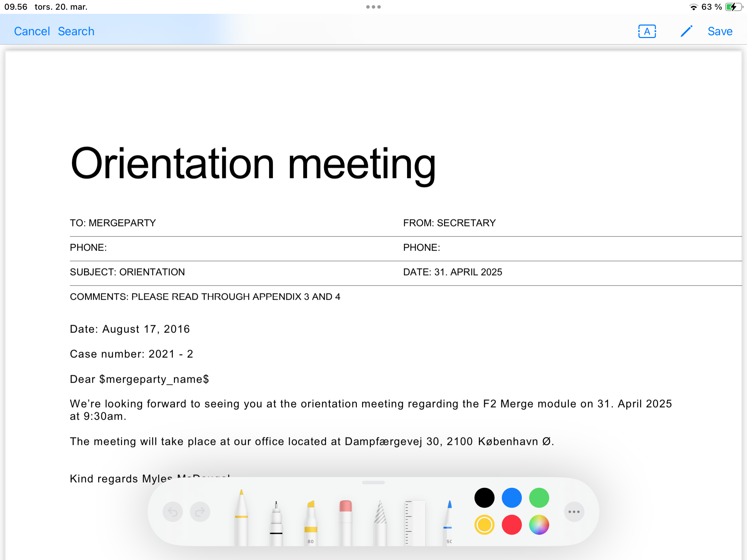Image resolution: width=747 pixels, height=560 pixels.
Task: Tap the three dots multitasking menu
Action: [x=373, y=7]
